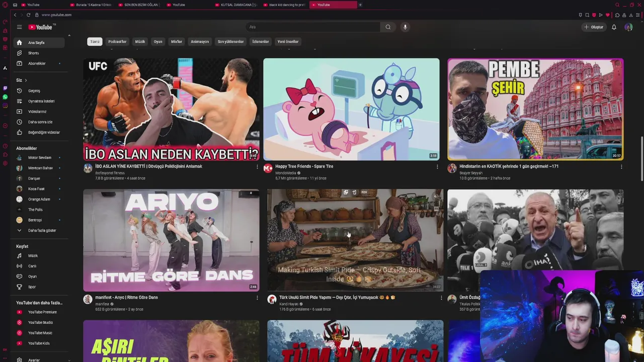This screenshot has height=362, width=644.
Task: Open the YouTube hamburger guide menu
Action: 19,27
